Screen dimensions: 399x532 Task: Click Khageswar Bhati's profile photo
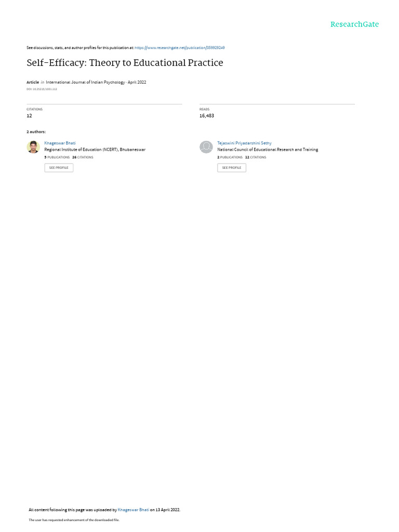pos(33,147)
